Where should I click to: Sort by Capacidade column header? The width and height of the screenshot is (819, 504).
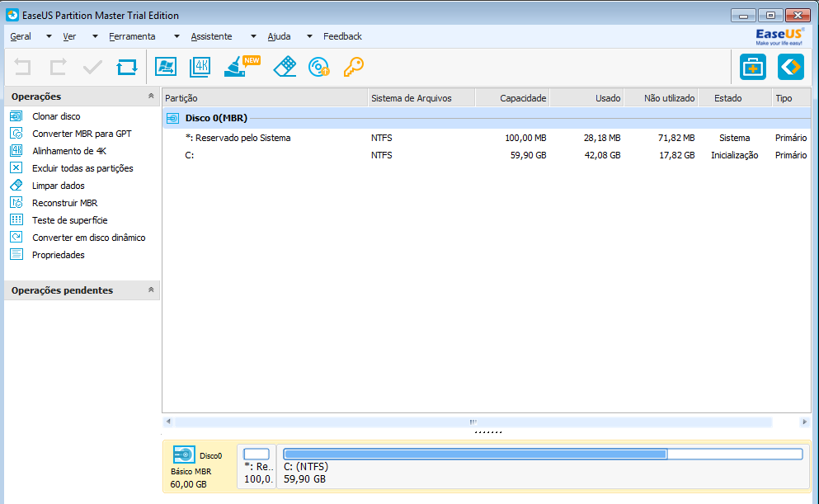512,98
